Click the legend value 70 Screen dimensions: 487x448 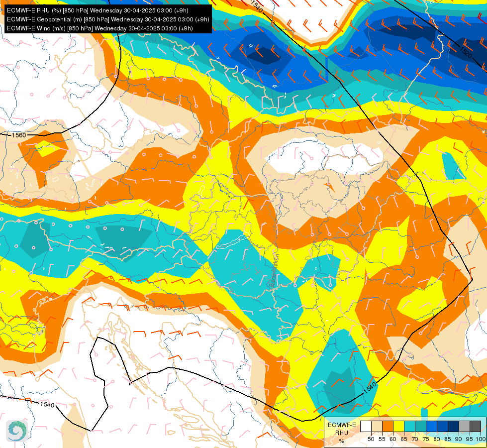tap(415, 439)
